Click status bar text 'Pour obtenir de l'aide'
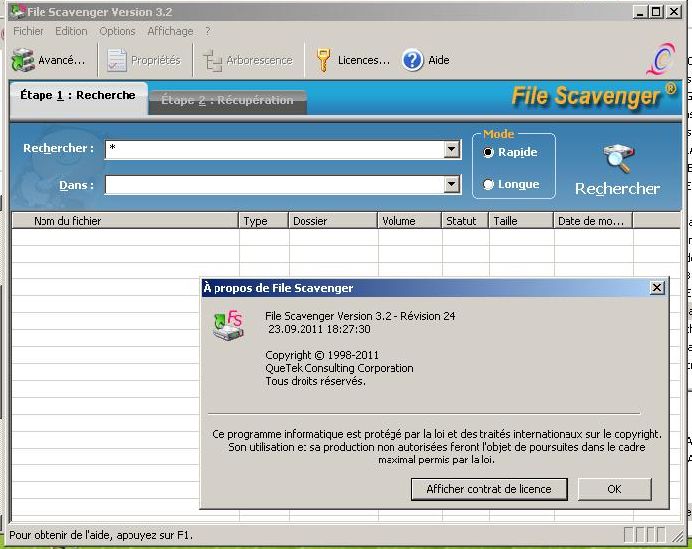This screenshot has height=549, width=692. [101, 535]
